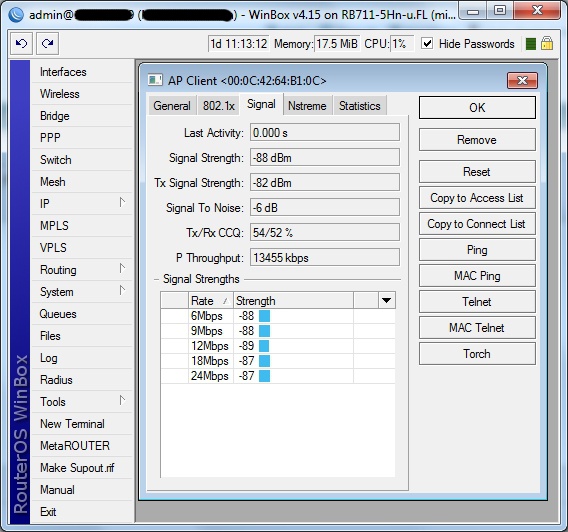Click Copy to Access List
The height and width of the screenshot is (532, 568).
477,198
